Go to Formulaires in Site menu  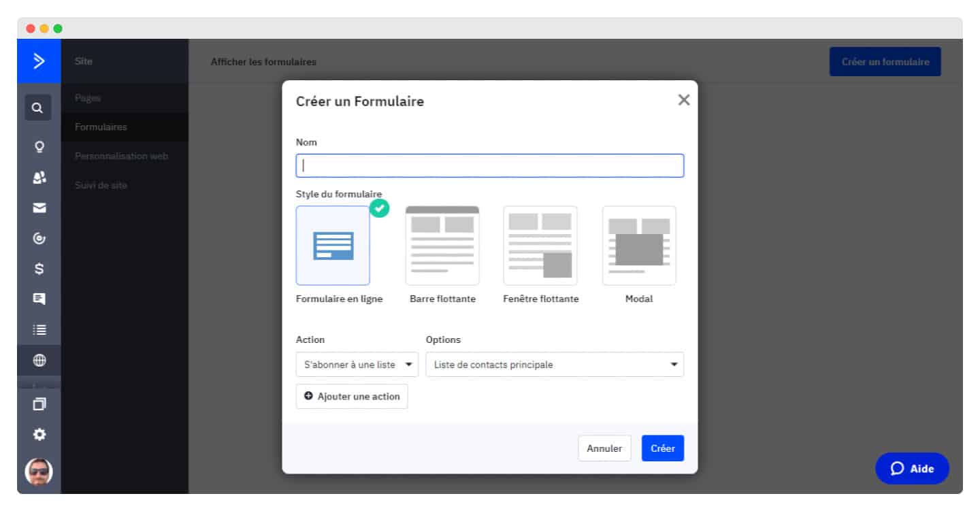(101, 127)
